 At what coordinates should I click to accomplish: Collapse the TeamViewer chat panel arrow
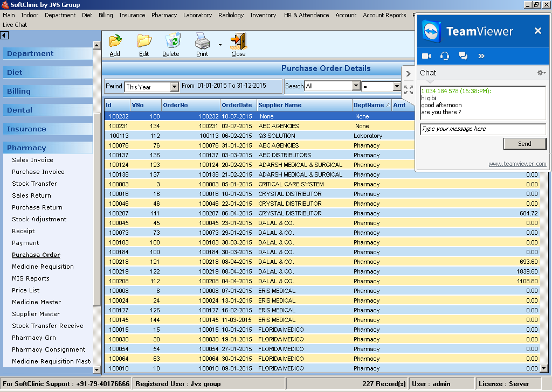(408, 74)
